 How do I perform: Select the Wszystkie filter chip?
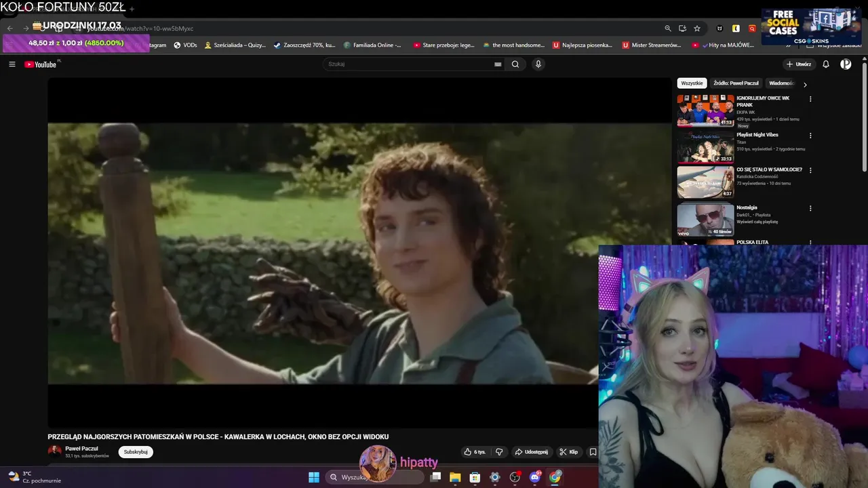(692, 83)
